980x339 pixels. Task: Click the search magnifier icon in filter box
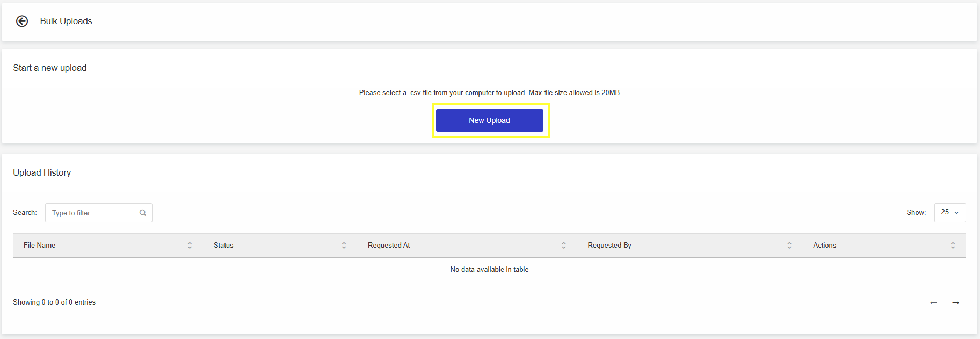tap(143, 213)
